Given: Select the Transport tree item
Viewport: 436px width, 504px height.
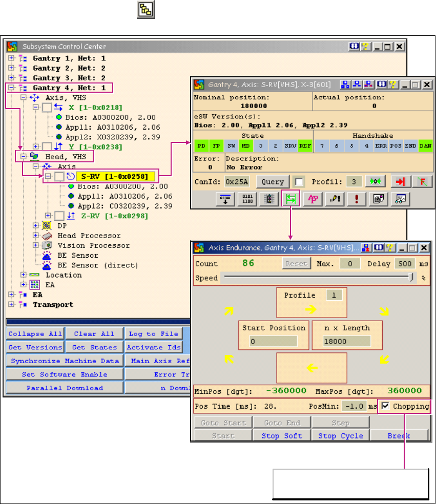Looking at the screenshot, I should click(x=53, y=305).
